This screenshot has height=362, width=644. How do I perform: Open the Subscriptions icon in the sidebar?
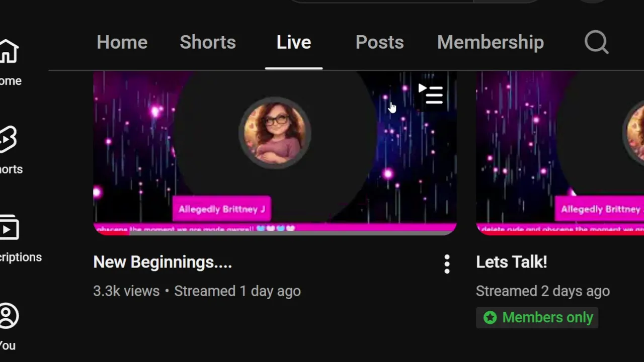pyautogui.click(x=9, y=228)
